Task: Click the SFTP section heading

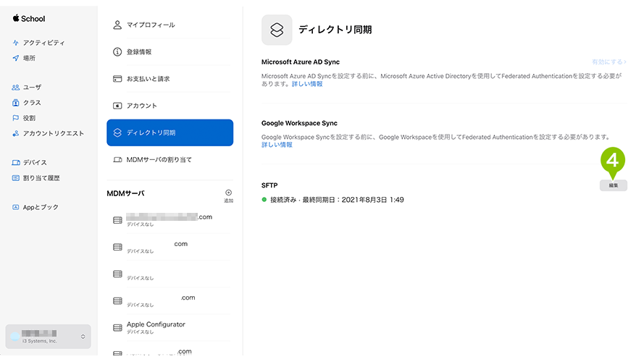Action: [x=269, y=185]
